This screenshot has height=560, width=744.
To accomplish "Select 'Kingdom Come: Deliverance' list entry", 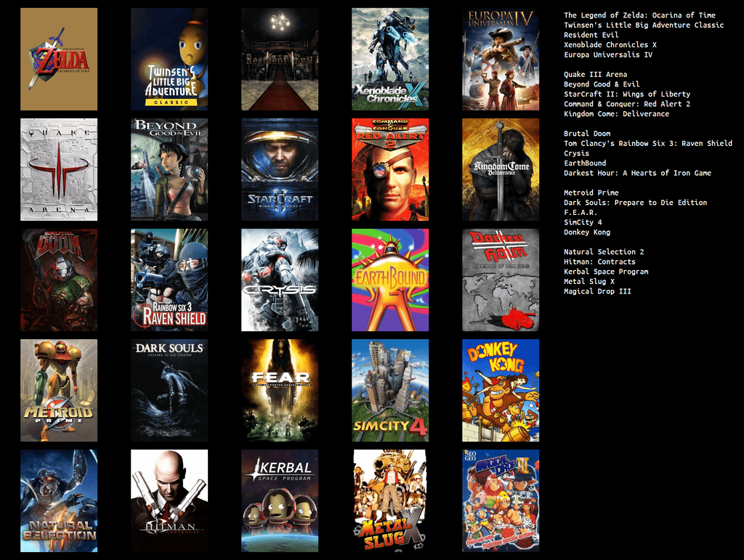I will (x=616, y=114).
